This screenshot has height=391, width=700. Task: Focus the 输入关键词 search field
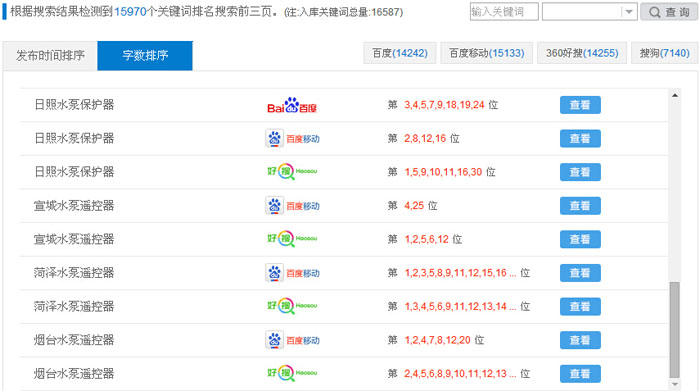(x=504, y=12)
